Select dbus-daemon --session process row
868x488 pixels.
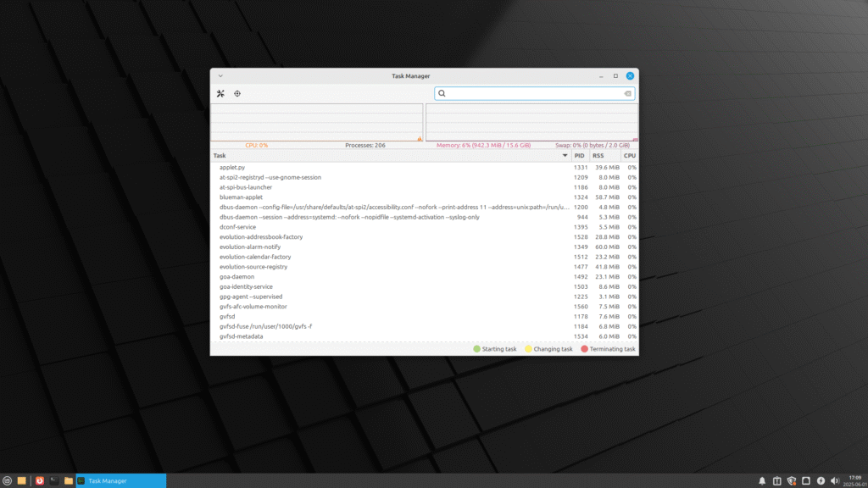tap(424, 217)
